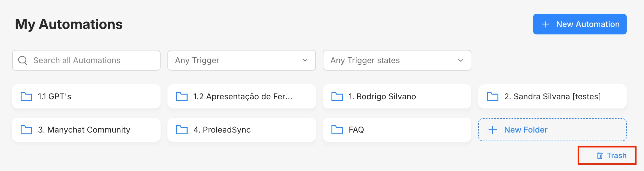Open the 1.1 GPT's folder
This screenshot has height=171, width=644.
(x=86, y=96)
